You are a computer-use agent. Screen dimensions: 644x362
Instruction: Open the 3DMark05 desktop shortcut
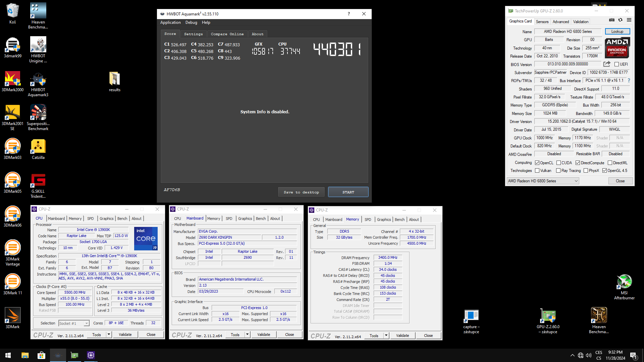(12, 183)
